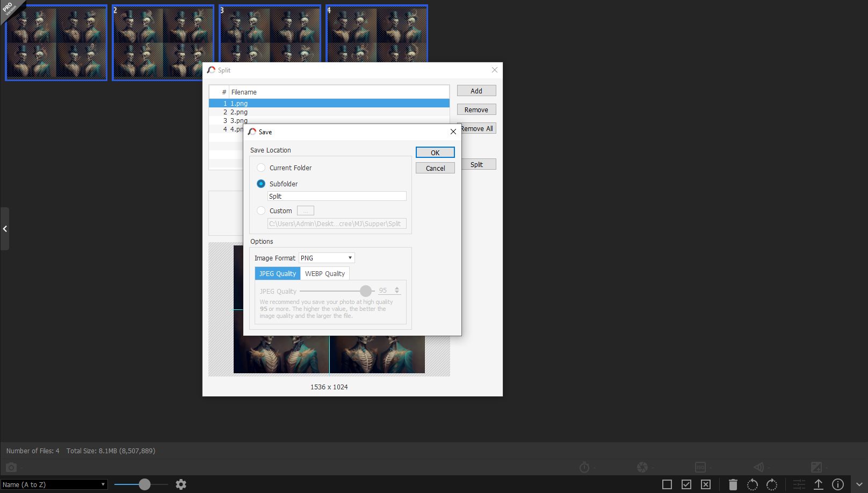Viewport: 868px width, 493px height.
Task: Click the upload/export arrow icon
Action: [x=819, y=484]
